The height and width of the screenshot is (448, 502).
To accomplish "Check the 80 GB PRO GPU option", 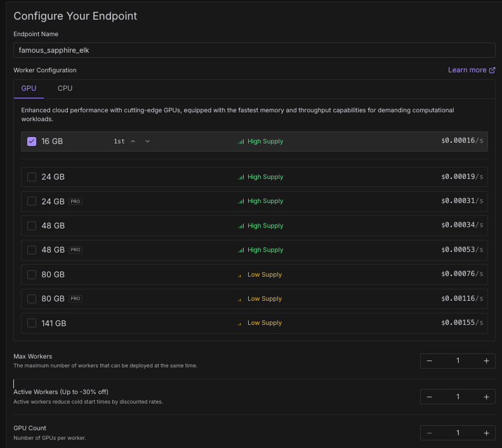I will (x=32, y=299).
